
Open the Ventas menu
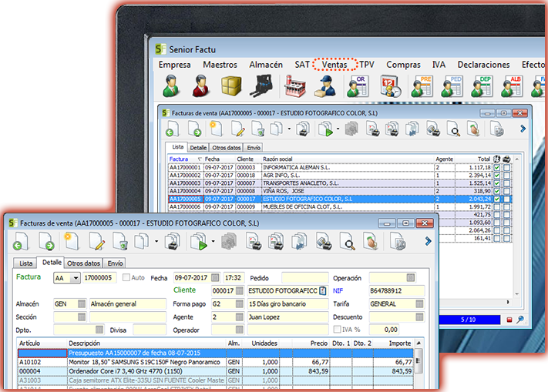click(335, 65)
